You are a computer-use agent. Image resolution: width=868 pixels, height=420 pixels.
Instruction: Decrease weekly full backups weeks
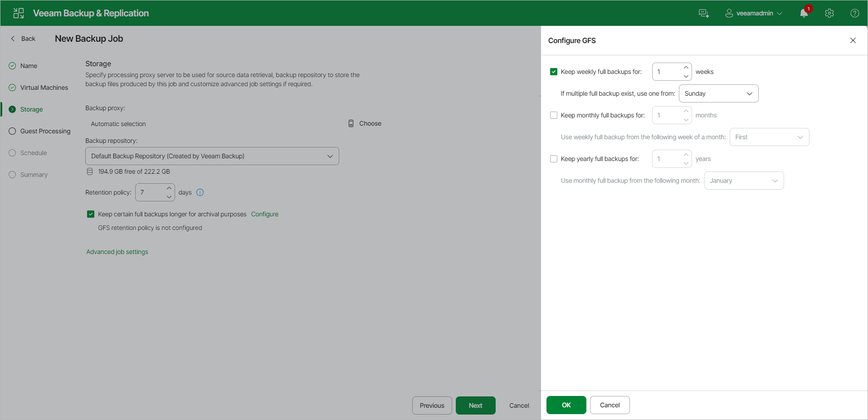coord(686,76)
